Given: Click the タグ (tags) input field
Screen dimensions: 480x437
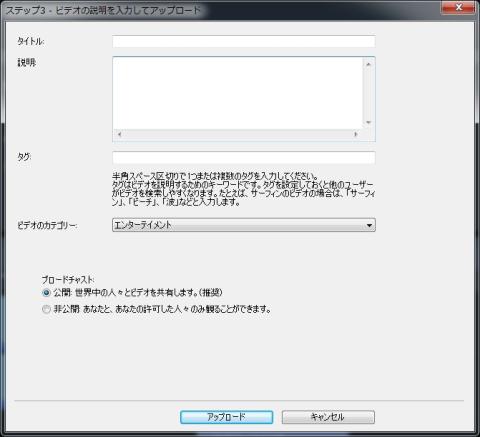Looking at the screenshot, I should [244, 158].
